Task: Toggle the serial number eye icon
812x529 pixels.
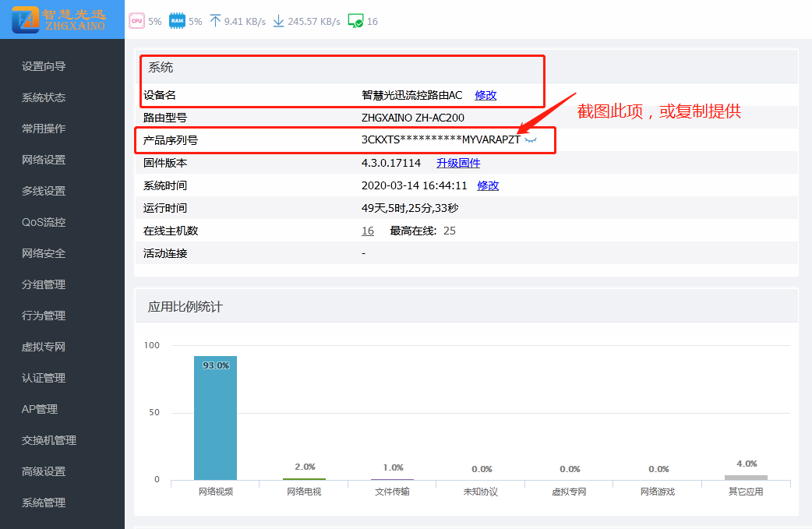Action: pyautogui.click(x=531, y=140)
